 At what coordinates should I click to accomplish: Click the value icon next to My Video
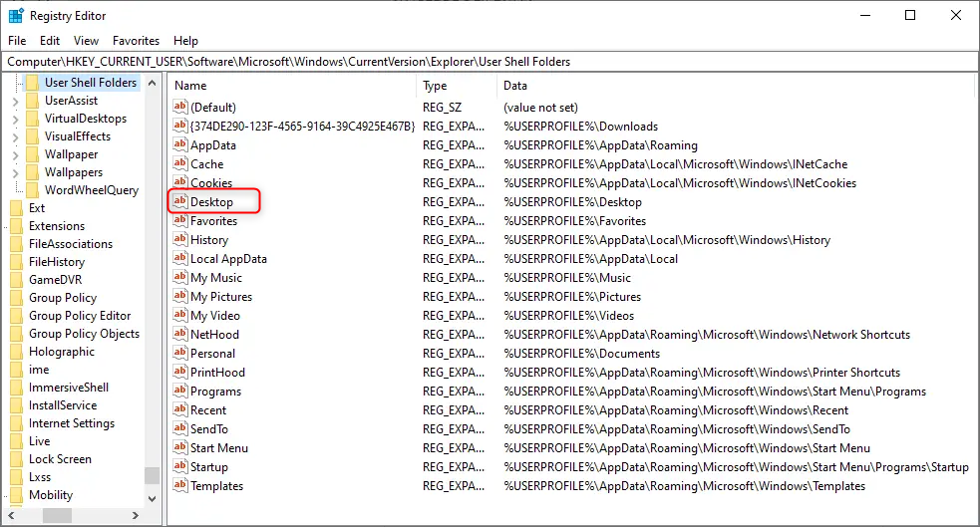180,316
